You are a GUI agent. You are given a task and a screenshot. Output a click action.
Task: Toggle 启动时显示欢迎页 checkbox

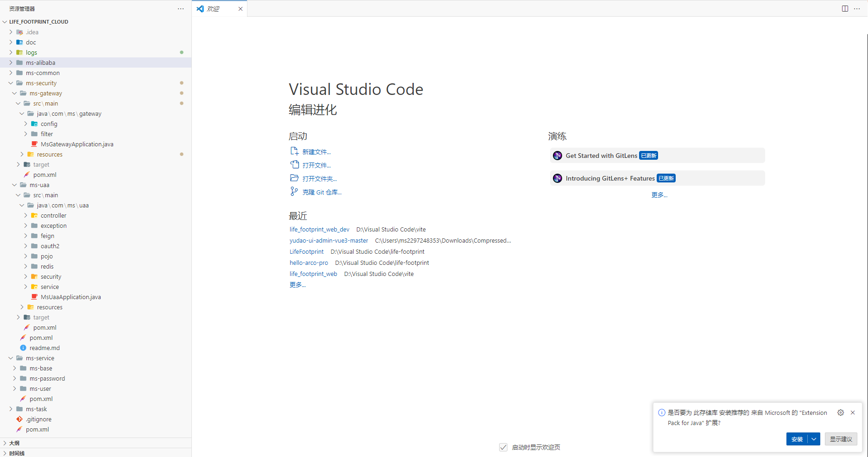(x=503, y=447)
